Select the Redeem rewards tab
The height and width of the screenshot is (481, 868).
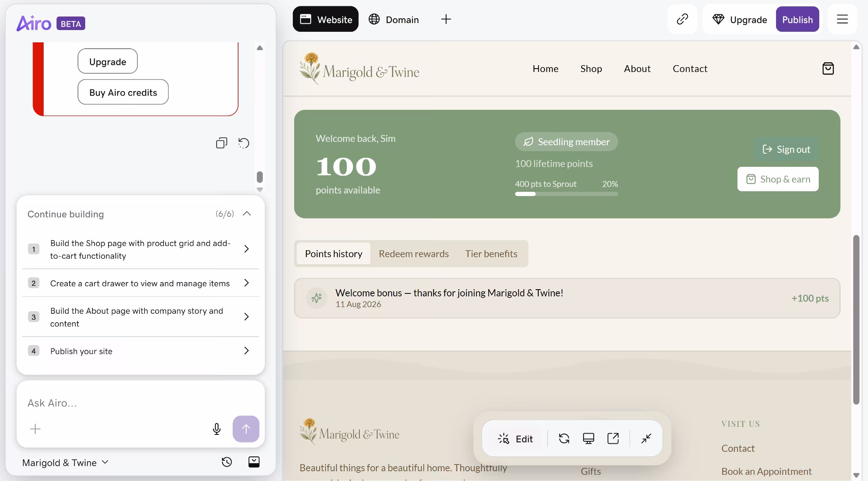point(414,254)
